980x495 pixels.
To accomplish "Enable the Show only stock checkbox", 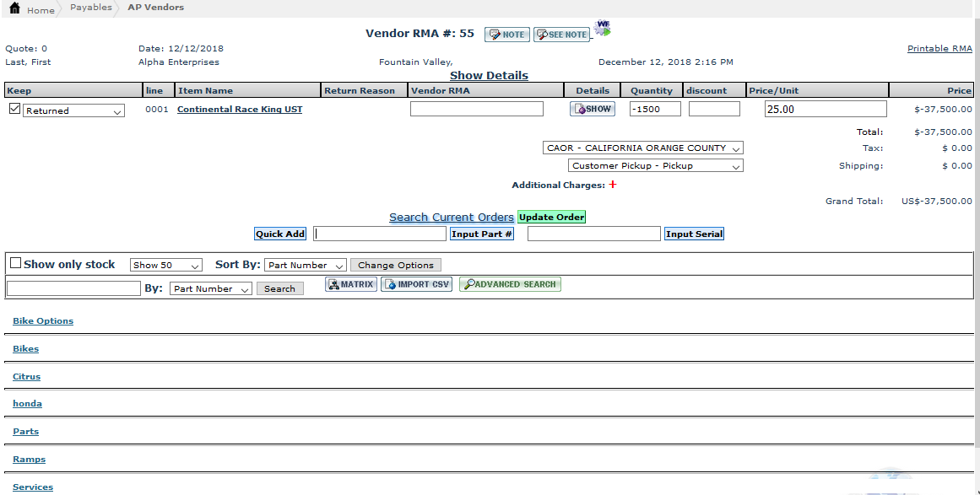I will coord(15,263).
